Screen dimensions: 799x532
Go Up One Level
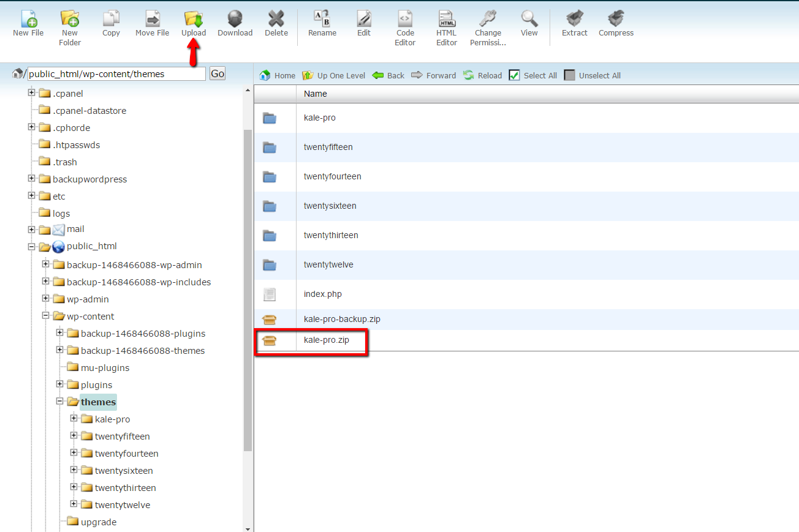(x=333, y=75)
